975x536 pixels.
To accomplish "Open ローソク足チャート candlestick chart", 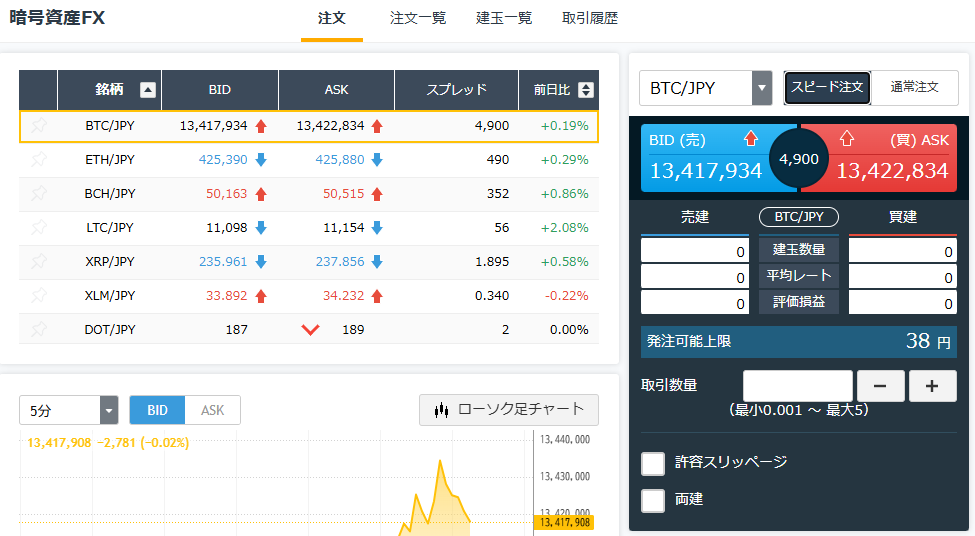I will coord(509,410).
